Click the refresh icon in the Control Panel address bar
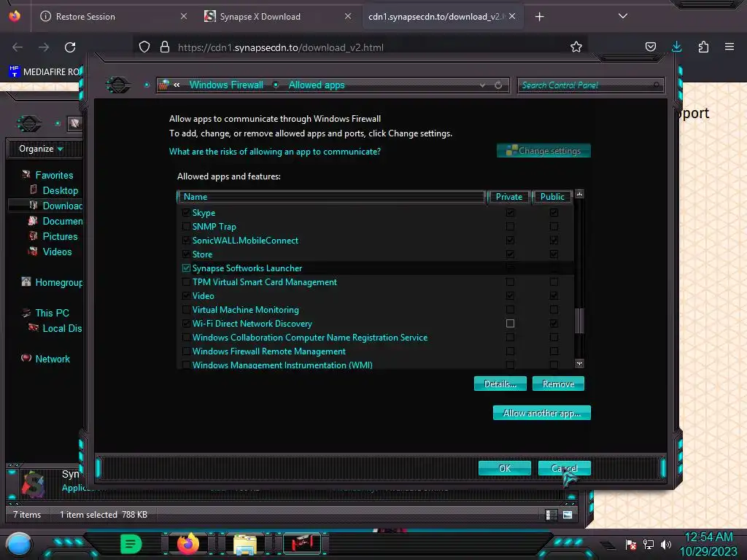Screen dimensions: 747x560 pos(498,85)
